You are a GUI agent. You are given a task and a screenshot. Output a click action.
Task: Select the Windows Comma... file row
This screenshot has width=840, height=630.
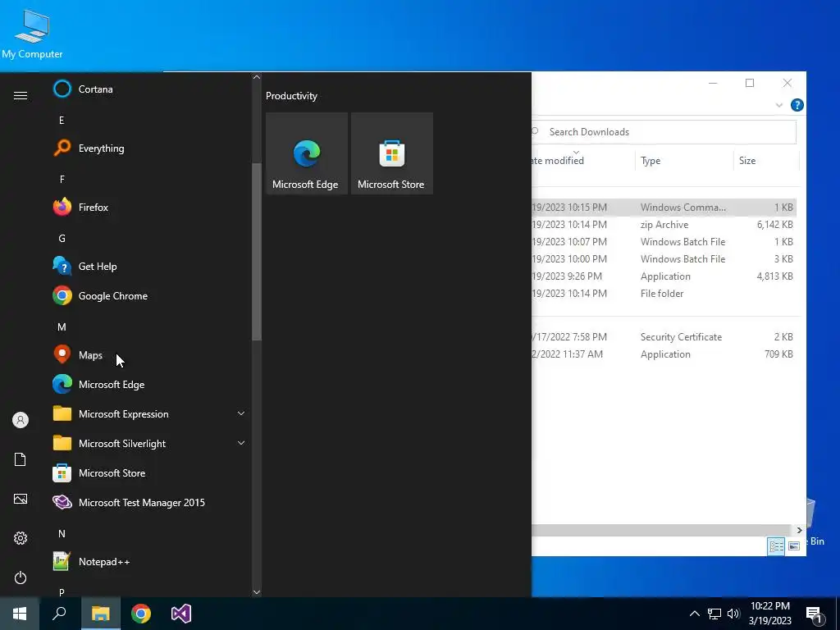[x=664, y=208]
